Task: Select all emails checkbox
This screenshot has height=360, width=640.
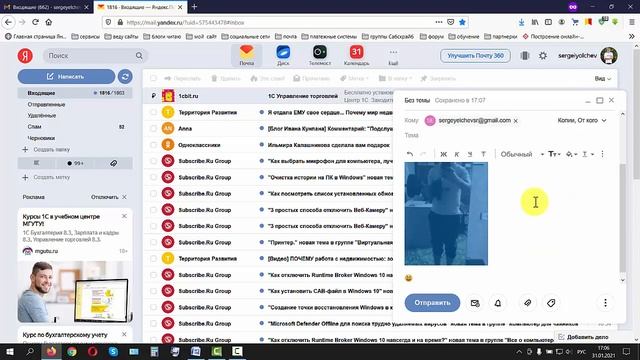Action: 153,78
